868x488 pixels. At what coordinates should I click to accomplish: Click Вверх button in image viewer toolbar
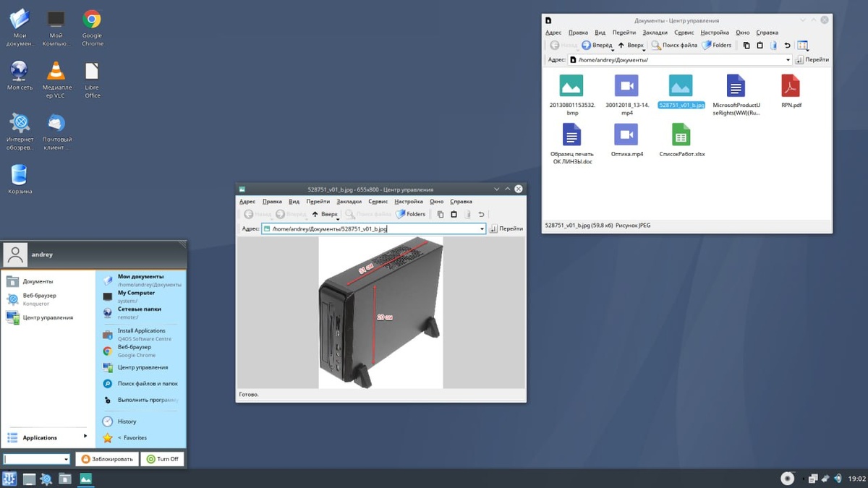point(325,214)
